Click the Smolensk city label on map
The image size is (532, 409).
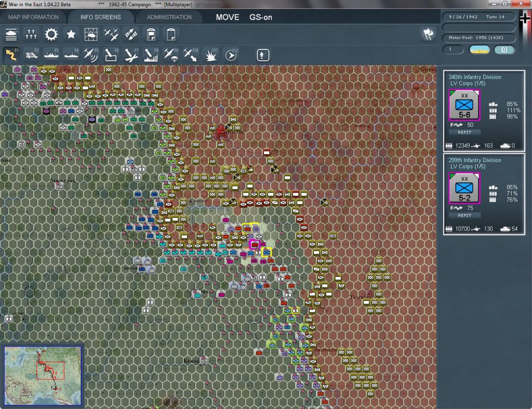(62, 180)
